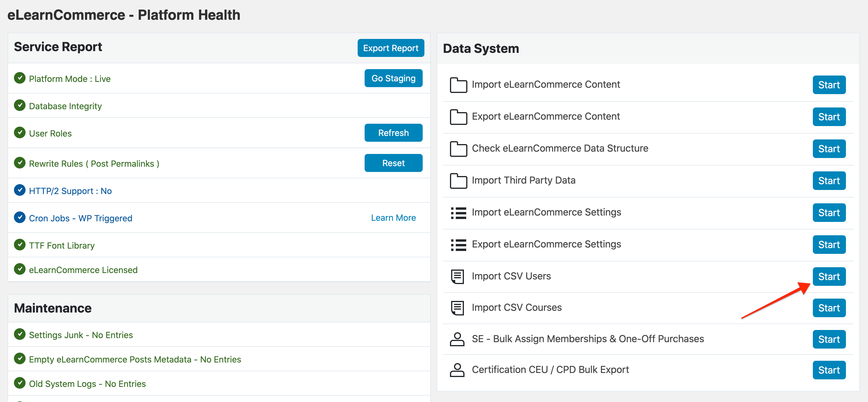Click the 'Database Integrity' text
Screen dimensions: 868x402
65,106
